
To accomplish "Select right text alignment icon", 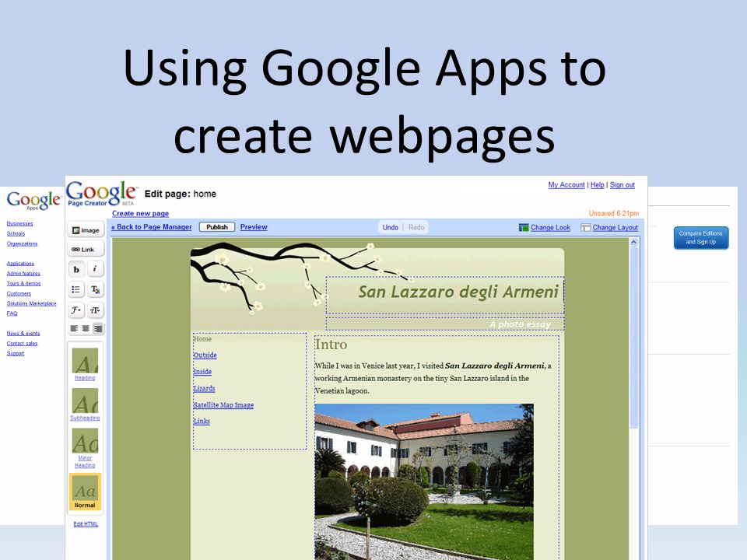I will [x=98, y=328].
